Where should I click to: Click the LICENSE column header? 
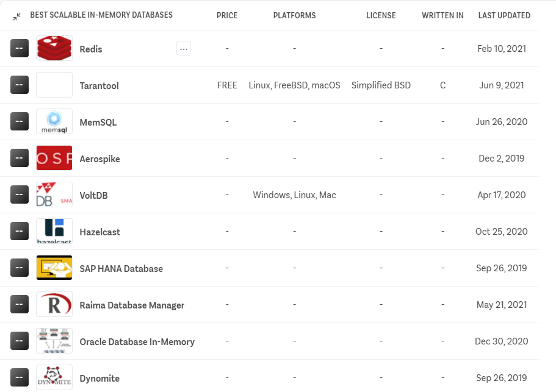[x=381, y=16]
